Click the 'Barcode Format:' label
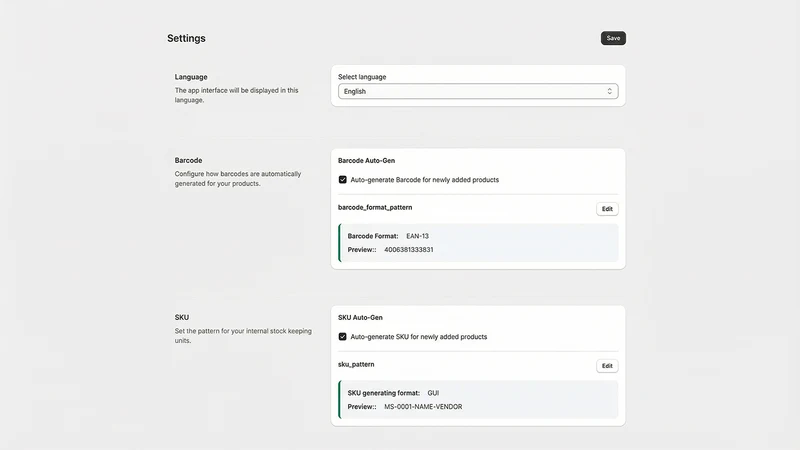 point(373,236)
